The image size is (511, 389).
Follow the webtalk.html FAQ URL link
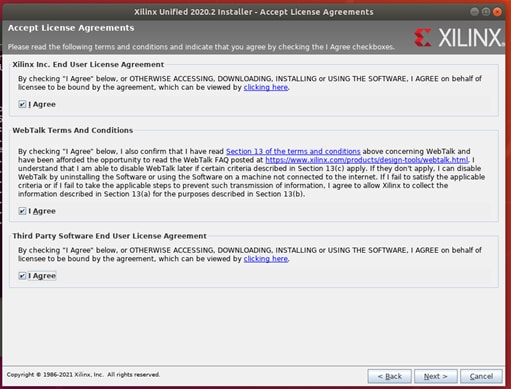click(367, 160)
